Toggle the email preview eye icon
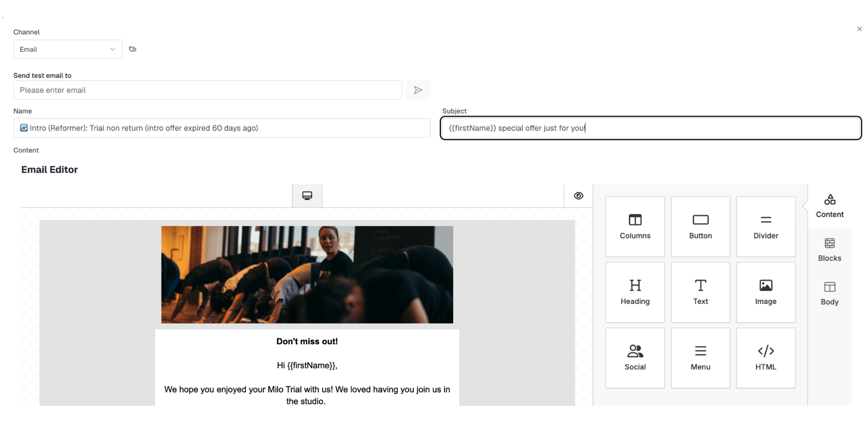The image size is (868, 444). (578, 196)
